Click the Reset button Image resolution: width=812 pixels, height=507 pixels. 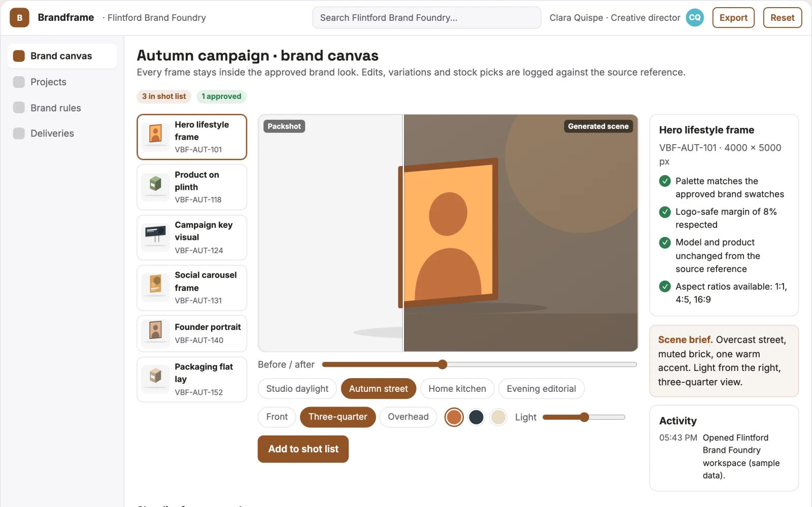coord(783,18)
